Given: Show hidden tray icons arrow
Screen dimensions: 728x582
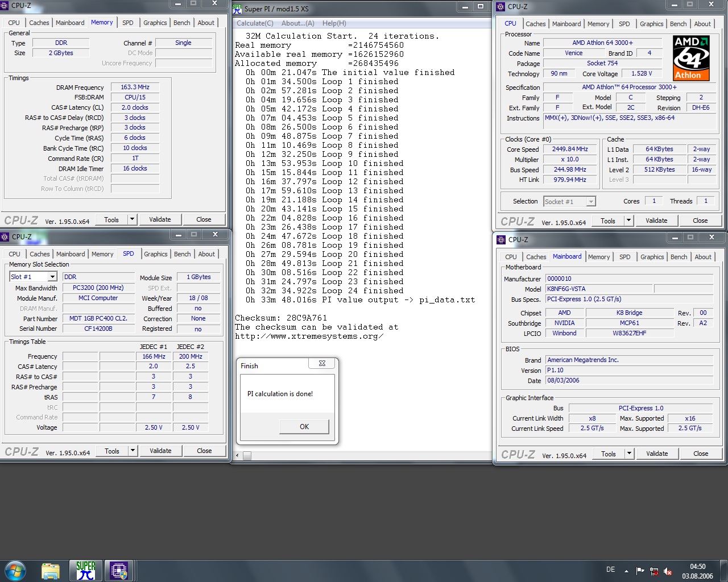Looking at the screenshot, I should click(x=626, y=571).
